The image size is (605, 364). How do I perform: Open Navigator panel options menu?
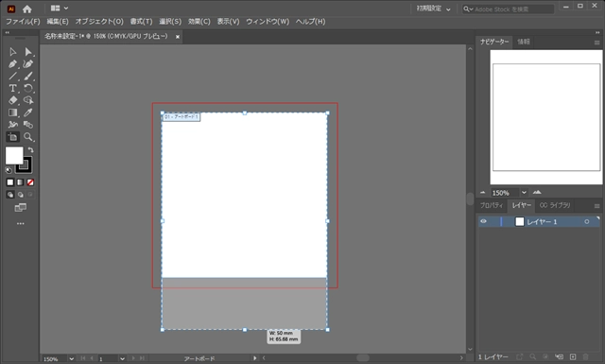596,43
